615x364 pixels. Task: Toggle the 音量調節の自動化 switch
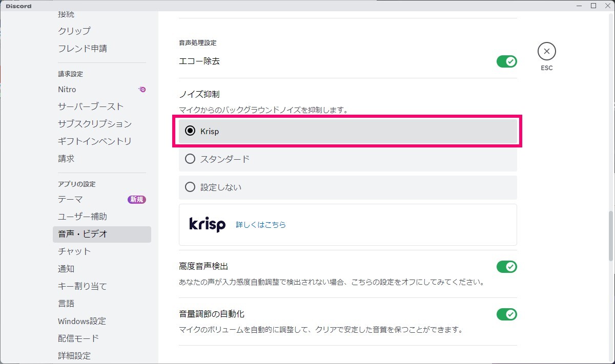coord(506,314)
